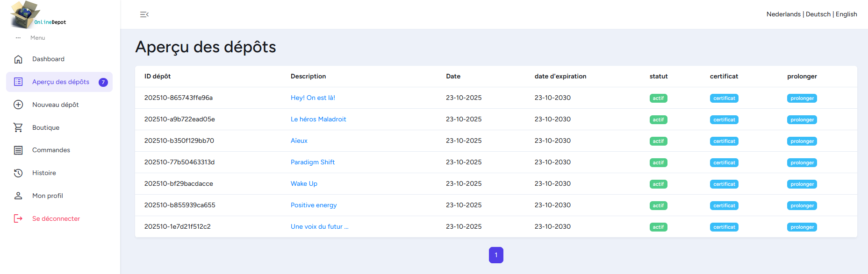
Task: Open the 'Hey! On est là!' deposit
Action: click(313, 98)
